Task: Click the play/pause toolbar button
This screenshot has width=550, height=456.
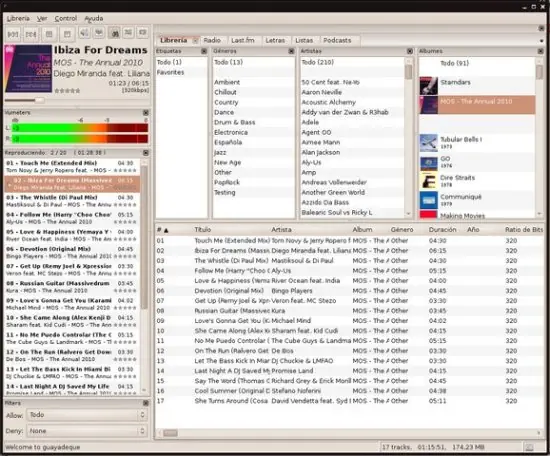Action: [x=49, y=34]
